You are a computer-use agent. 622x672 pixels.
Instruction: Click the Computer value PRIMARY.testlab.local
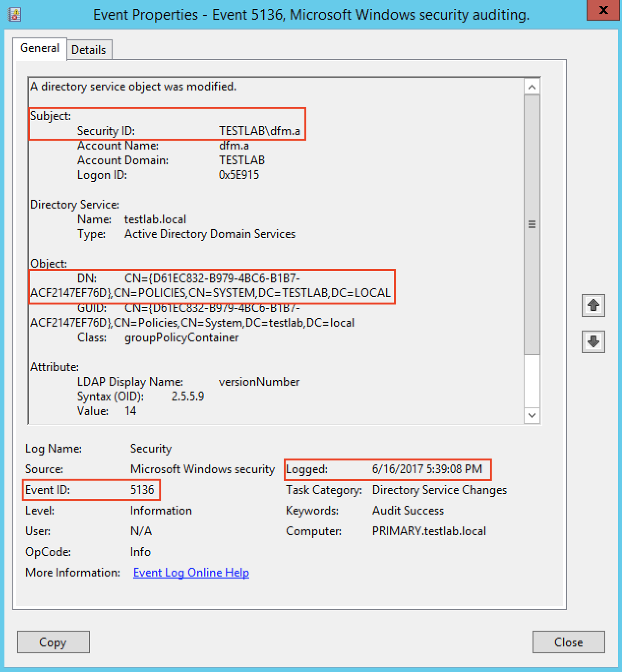click(429, 531)
